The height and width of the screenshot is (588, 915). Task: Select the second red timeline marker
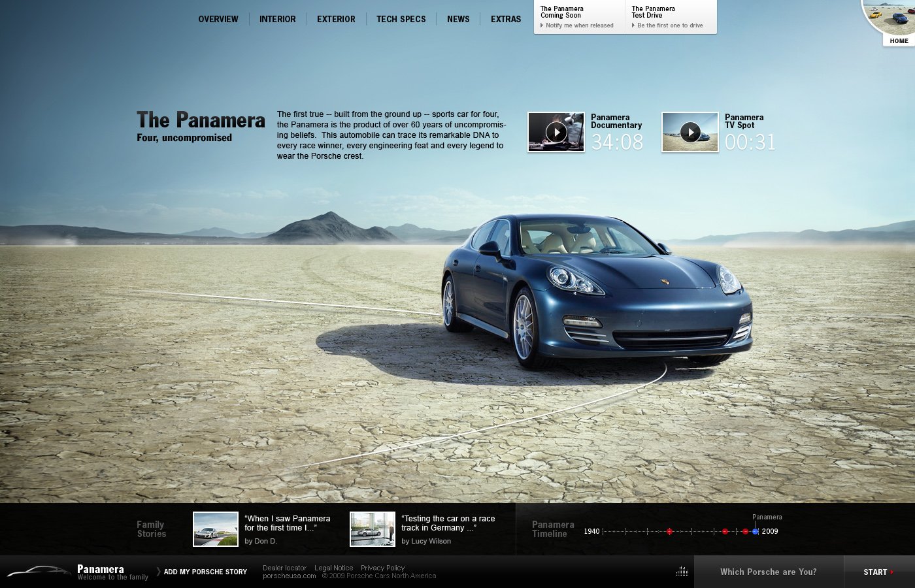(x=725, y=532)
